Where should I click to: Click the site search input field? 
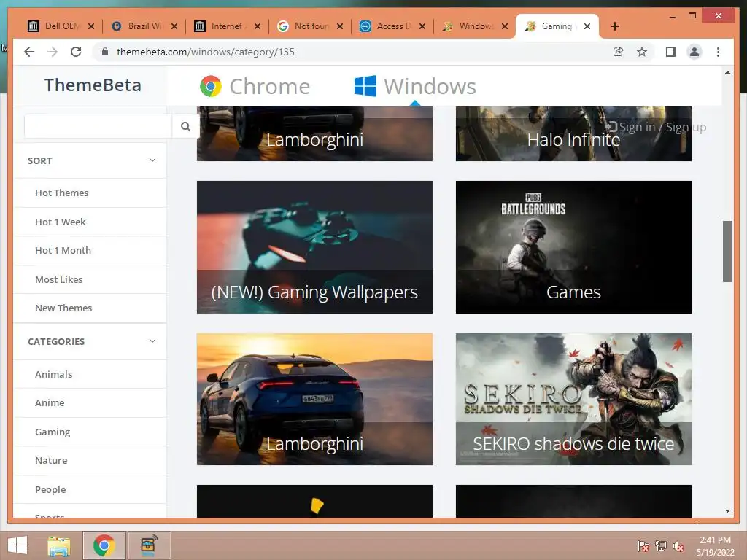(x=98, y=126)
